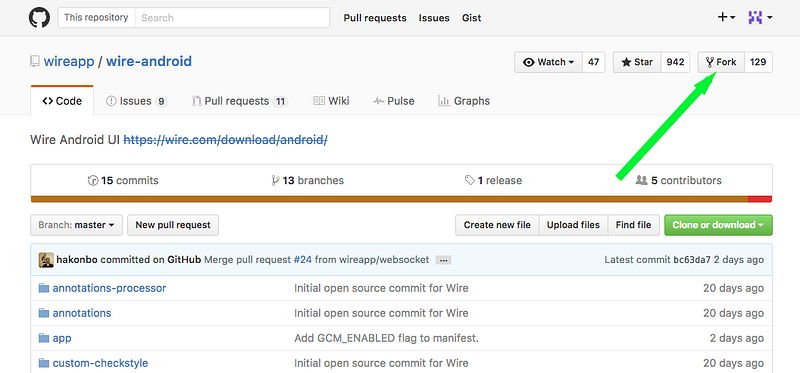Screen dimensions: 800x373
Task: Open the Branch: master selector
Action: 77,225
